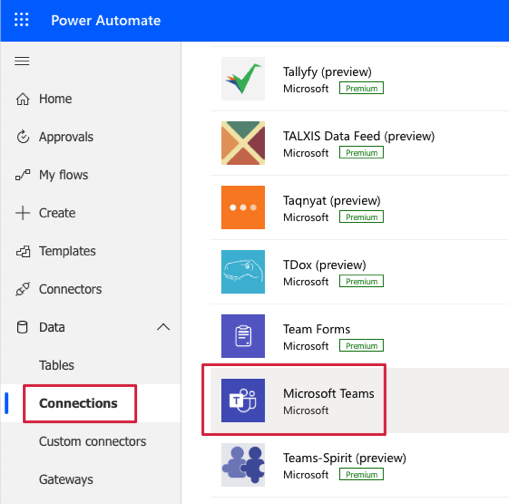The height and width of the screenshot is (504, 509).
Task: Open My flows
Action: coord(63,175)
